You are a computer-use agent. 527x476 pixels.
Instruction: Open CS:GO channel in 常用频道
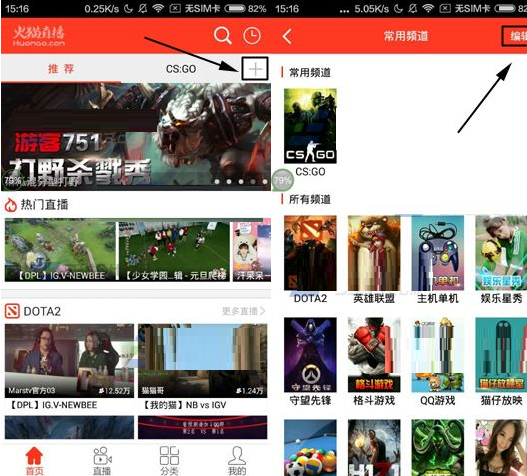(310, 126)
